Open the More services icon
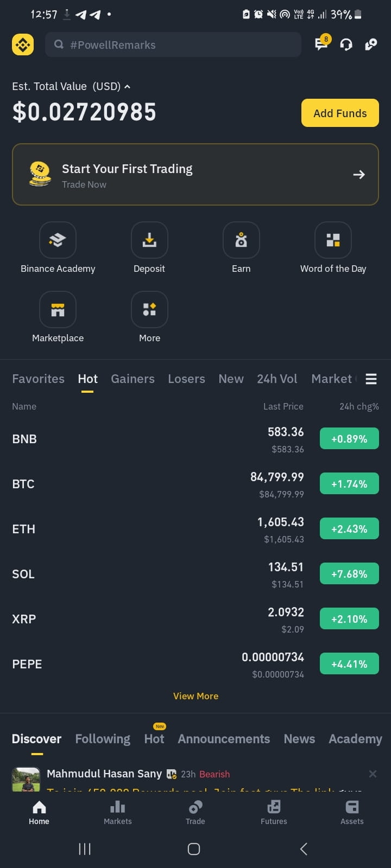The width and height of the screenshot is (391, 868). pyautogui.click(x=149, y=309)
